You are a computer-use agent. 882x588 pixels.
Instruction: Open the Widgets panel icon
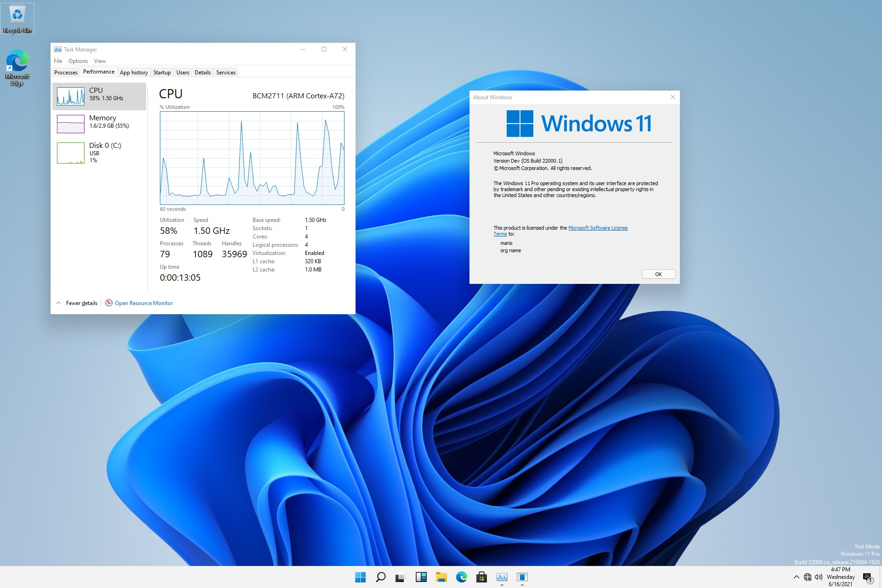point(421,577)
